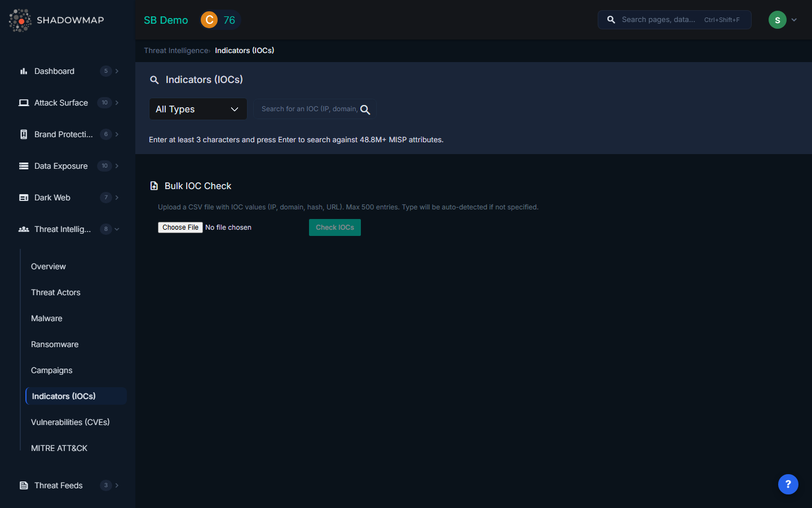Viewport: 812px width, 508px height.
Task: Open the All Types dropdown
Action: point(197,109)
